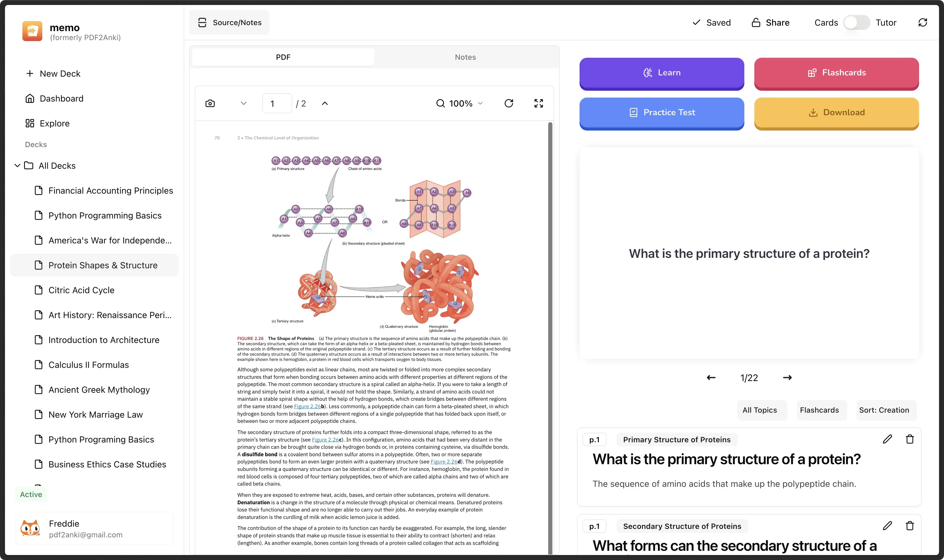Open the Source/Notes panel
The image size is (944, 560).
click(229, 22)
